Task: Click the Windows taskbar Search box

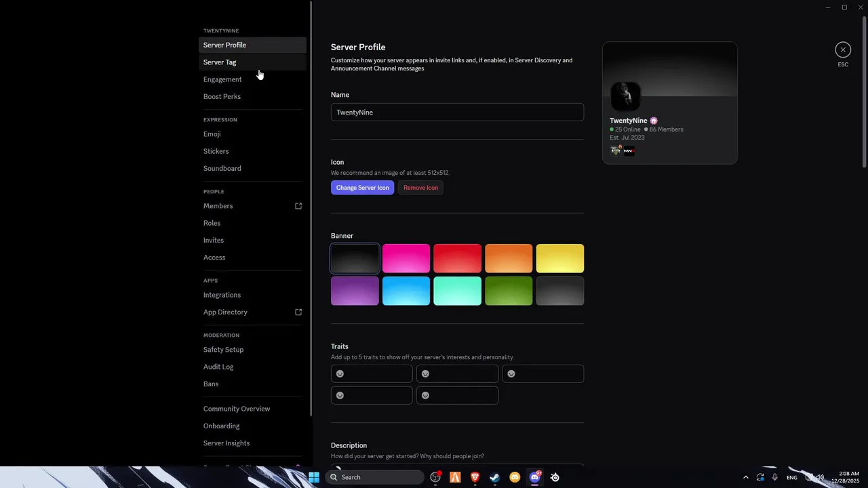Action: coord(375,477)
